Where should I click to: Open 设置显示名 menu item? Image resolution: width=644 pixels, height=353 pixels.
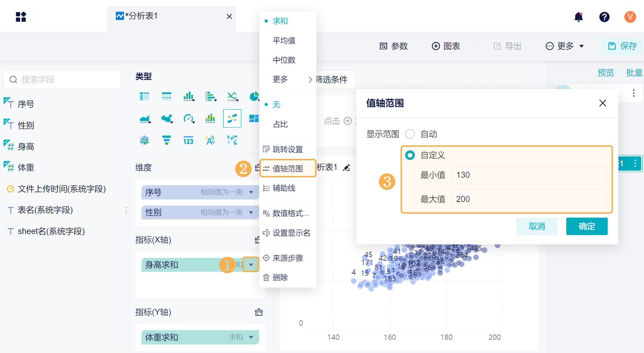coord(288,233)
